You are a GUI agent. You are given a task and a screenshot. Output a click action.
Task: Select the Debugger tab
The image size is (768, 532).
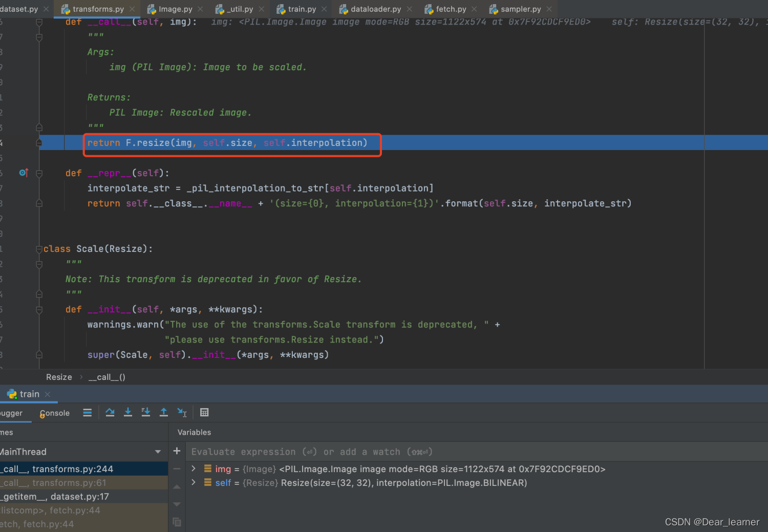(x=11, y=413)
